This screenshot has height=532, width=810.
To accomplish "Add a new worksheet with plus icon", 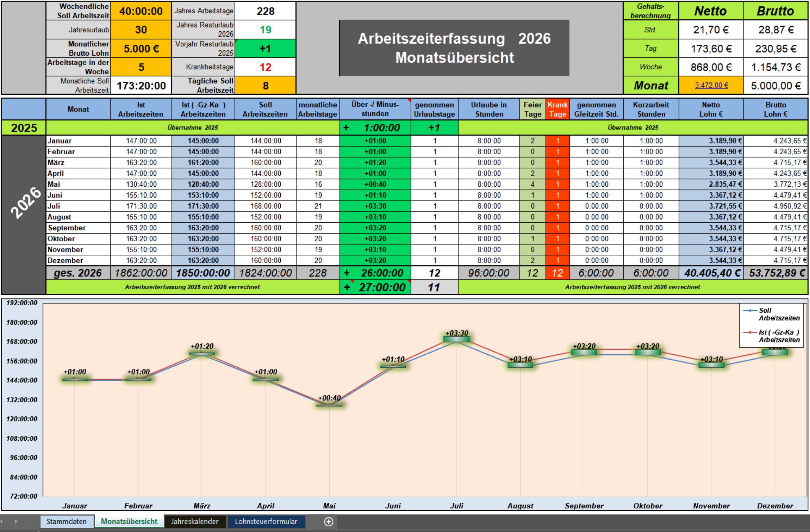I will [x=328, y=521].
